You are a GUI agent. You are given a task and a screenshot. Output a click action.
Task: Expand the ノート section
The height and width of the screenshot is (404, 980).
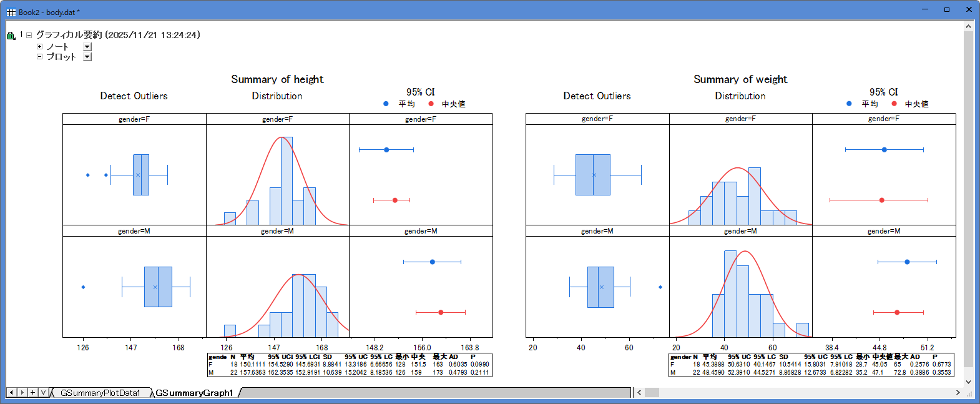[x=39, y=46]
